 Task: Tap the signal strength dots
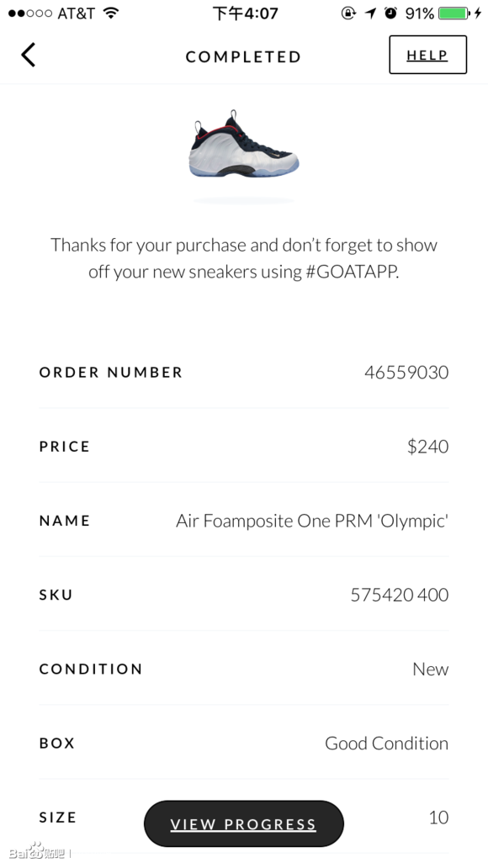point(30,13)
